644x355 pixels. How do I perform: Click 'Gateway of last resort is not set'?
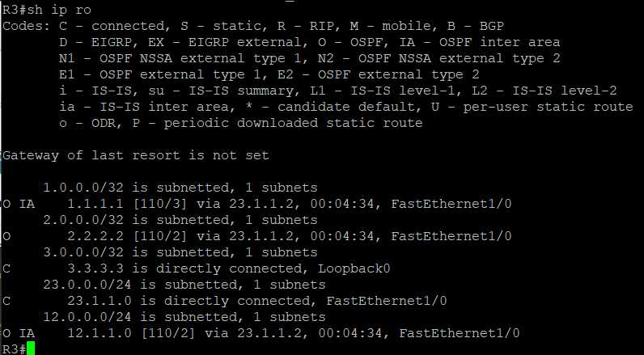point(136,155)
